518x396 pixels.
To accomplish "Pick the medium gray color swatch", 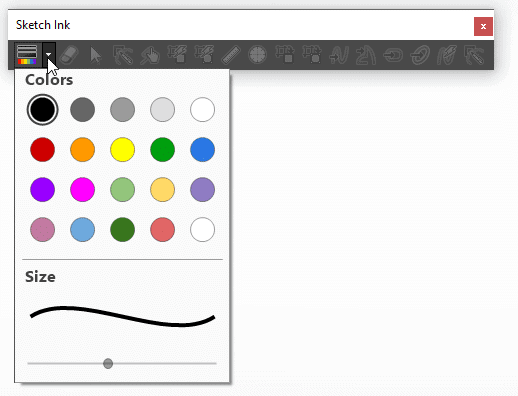I will (x=122, y=110).
